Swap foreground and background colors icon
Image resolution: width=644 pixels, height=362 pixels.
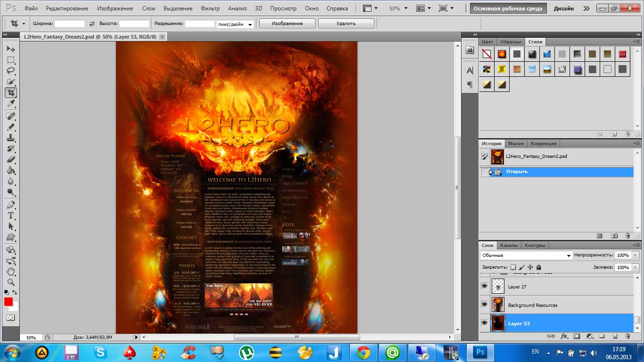point(15,293)
